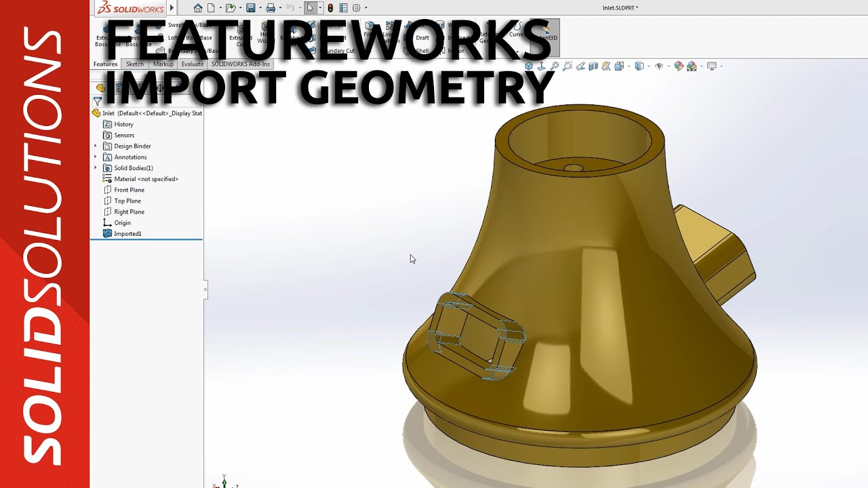Select the Top Plane

pos(122,201)
